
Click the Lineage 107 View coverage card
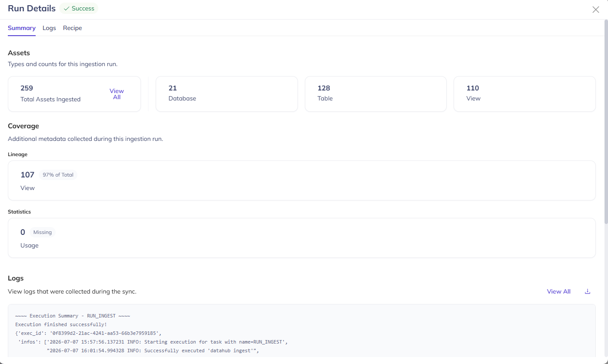[302, 180]
